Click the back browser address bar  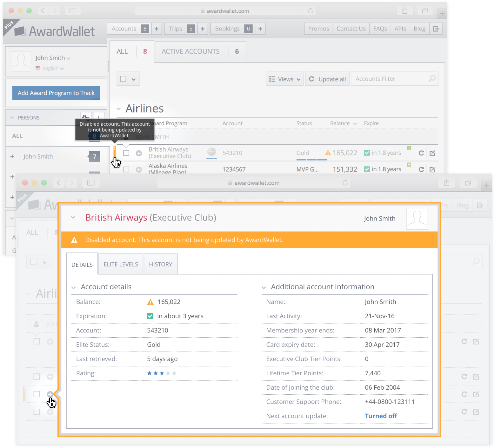tap(225, 11)
